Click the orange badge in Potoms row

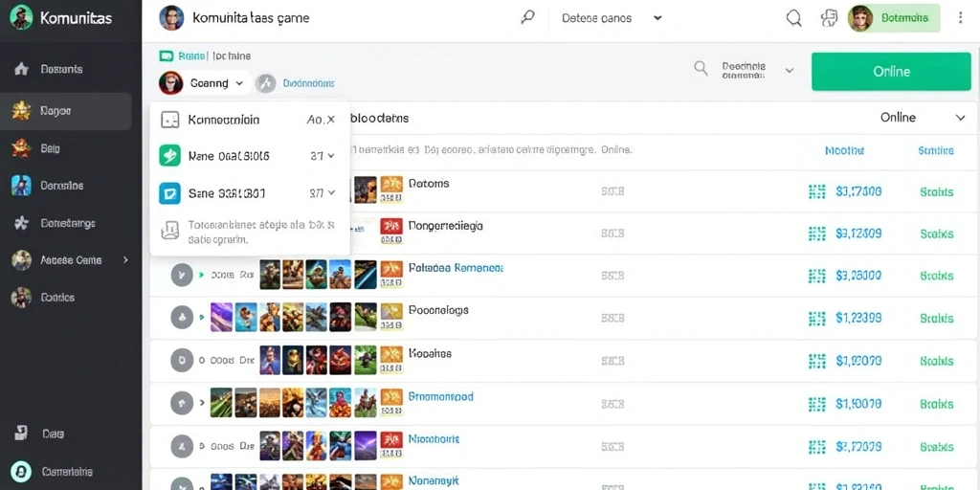tap(391, 189)
